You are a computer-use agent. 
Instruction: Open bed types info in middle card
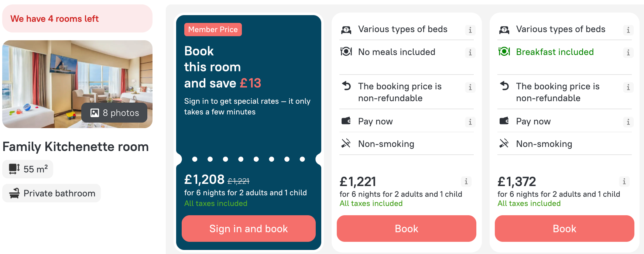470,30
